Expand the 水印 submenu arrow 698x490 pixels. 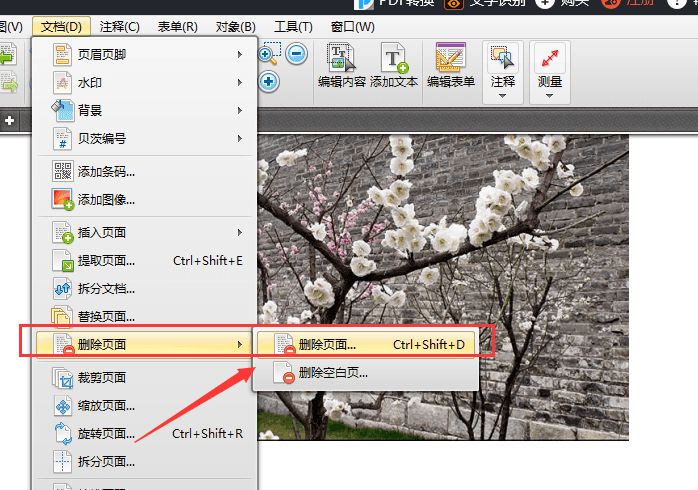click(x=240, y=82)
